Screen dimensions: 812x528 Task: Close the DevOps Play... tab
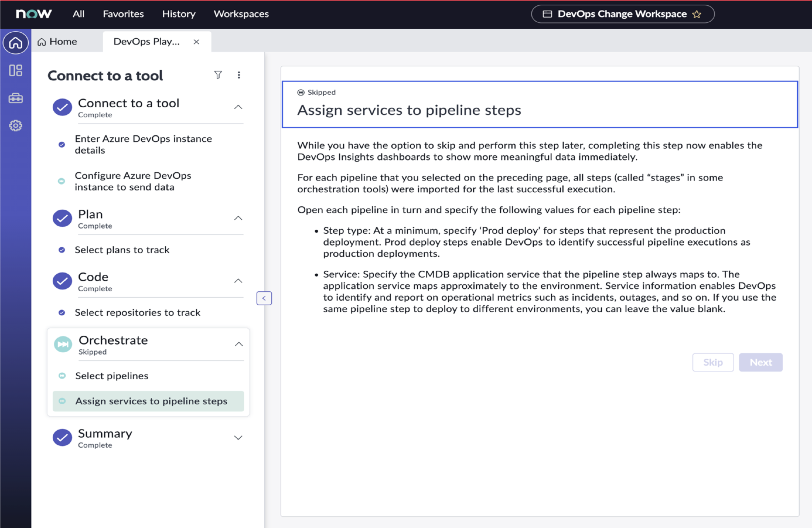[x=196, y=42]
